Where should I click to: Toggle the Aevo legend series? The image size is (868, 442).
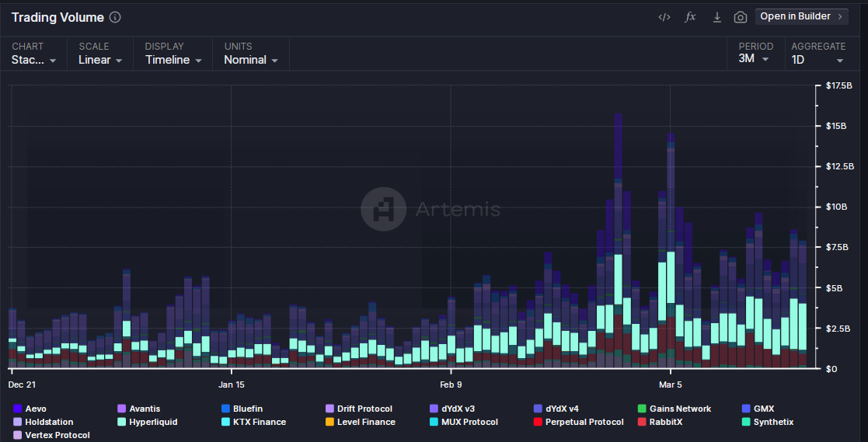30,409
